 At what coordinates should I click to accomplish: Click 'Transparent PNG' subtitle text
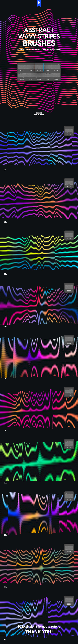point(52,50)
